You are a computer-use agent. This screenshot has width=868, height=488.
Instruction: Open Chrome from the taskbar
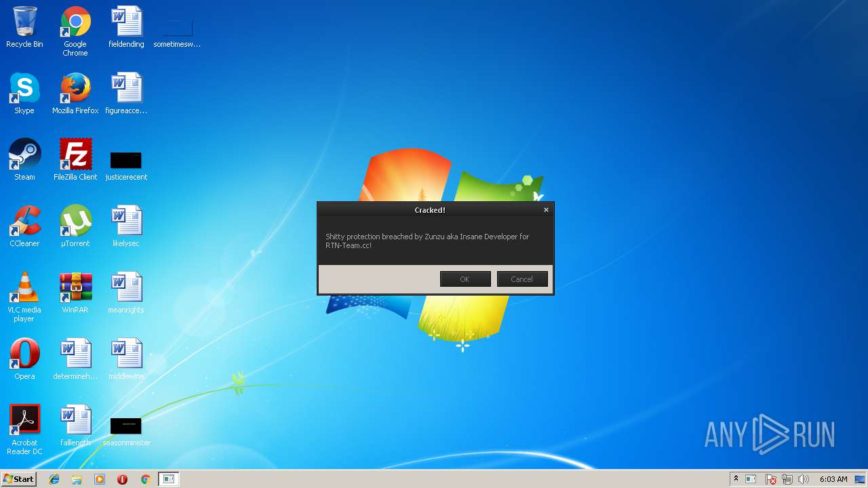(145, 479)
